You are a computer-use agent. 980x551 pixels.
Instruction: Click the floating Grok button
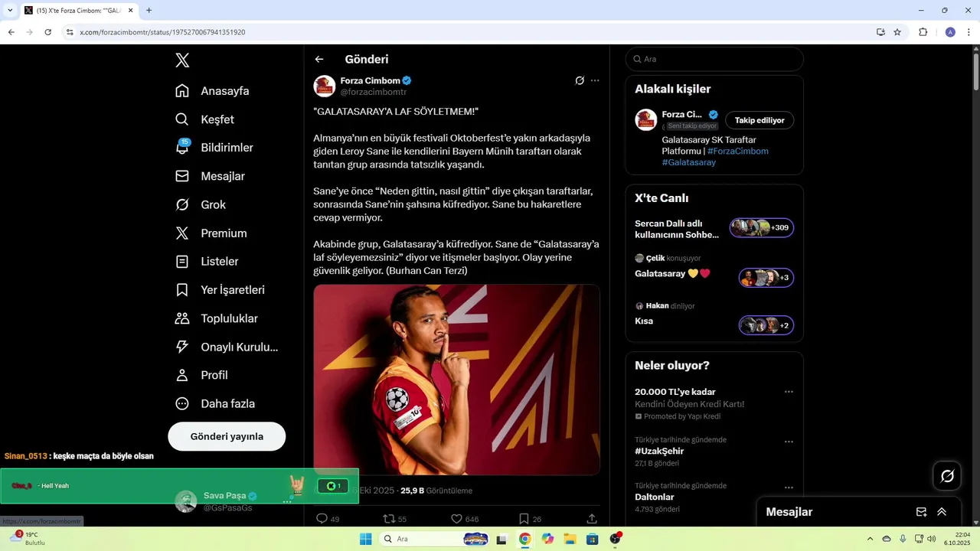[x=947, y=476]
